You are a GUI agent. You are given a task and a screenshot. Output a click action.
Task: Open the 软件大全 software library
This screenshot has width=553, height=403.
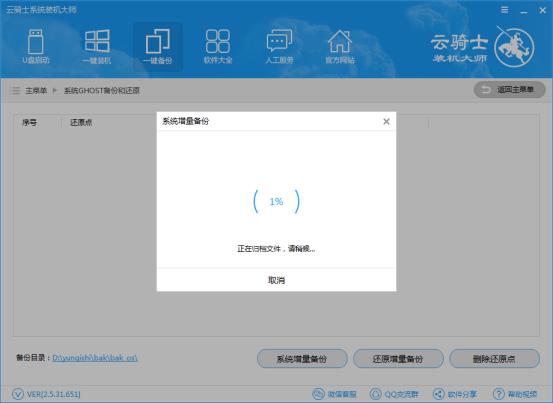pyautogui.click(x=218, y=47)
